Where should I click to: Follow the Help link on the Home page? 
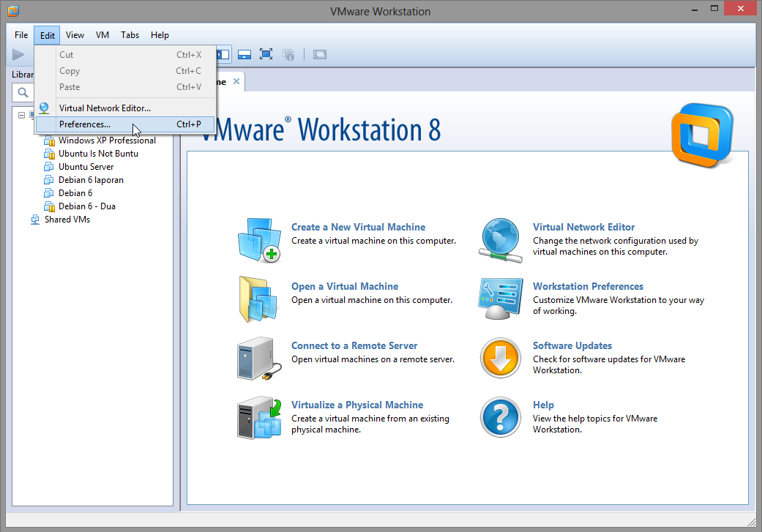(543, 405)
